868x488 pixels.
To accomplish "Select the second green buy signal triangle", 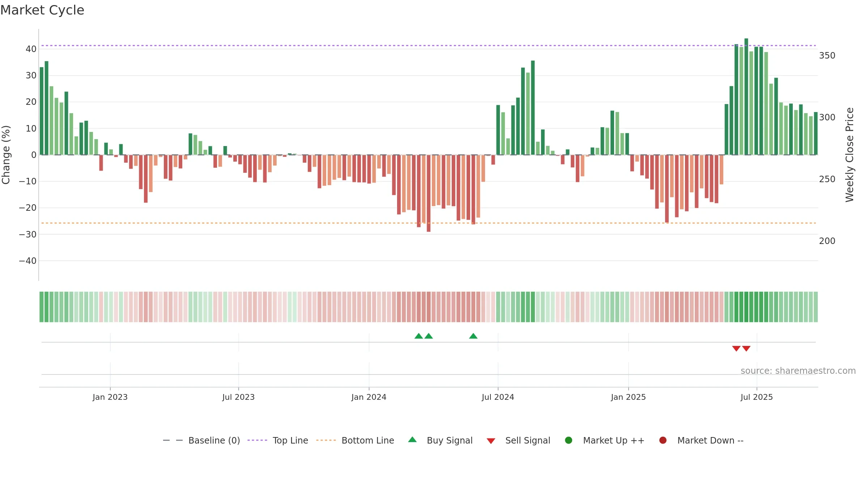I will tap(429, 336).
